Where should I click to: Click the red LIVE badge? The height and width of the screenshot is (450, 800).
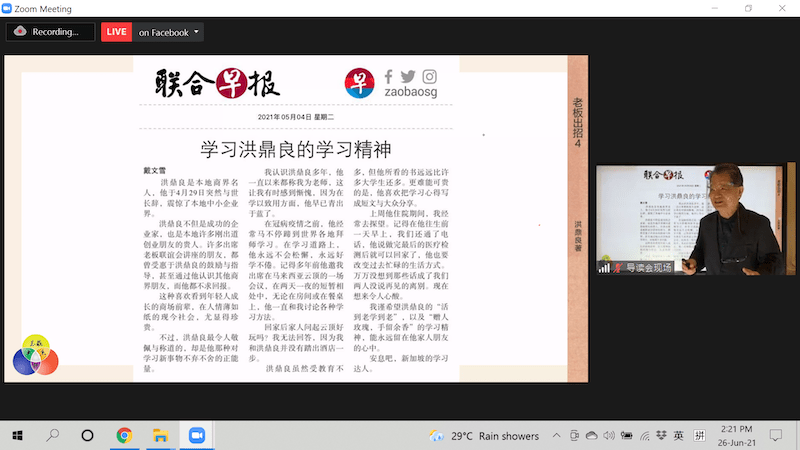[116, 32]
